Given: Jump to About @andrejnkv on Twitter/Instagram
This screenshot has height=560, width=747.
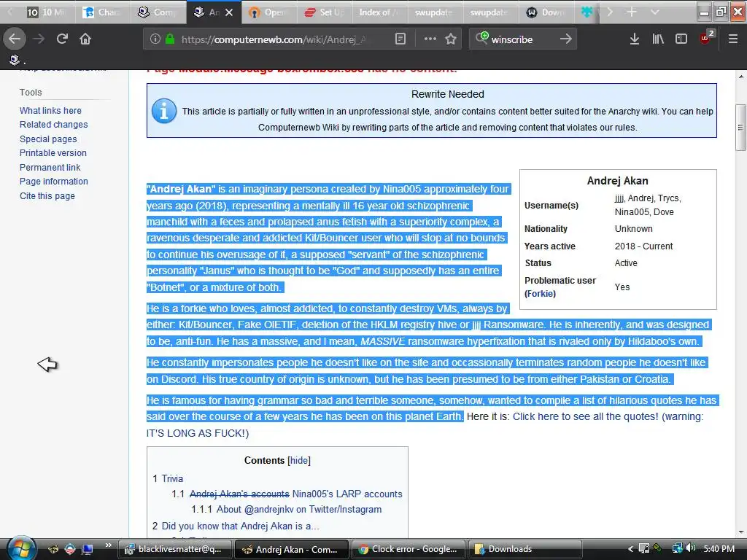Looking at the screenshot, I should tap(298, 509).
